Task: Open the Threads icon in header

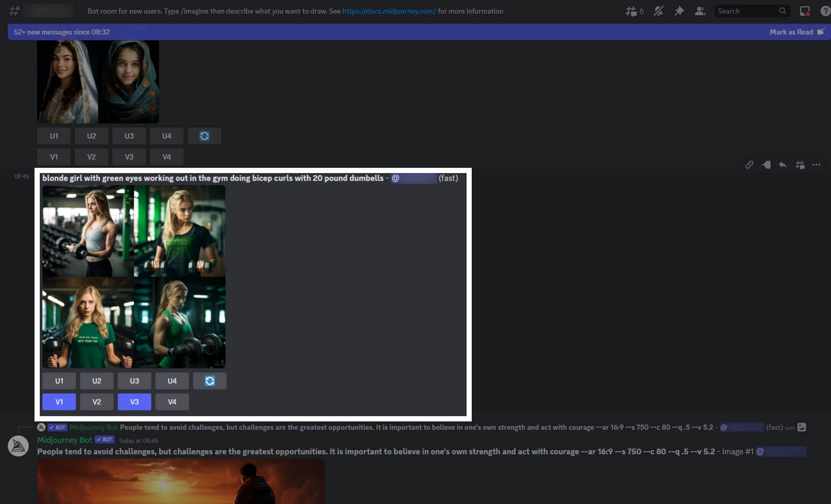Action: (631, 11)
